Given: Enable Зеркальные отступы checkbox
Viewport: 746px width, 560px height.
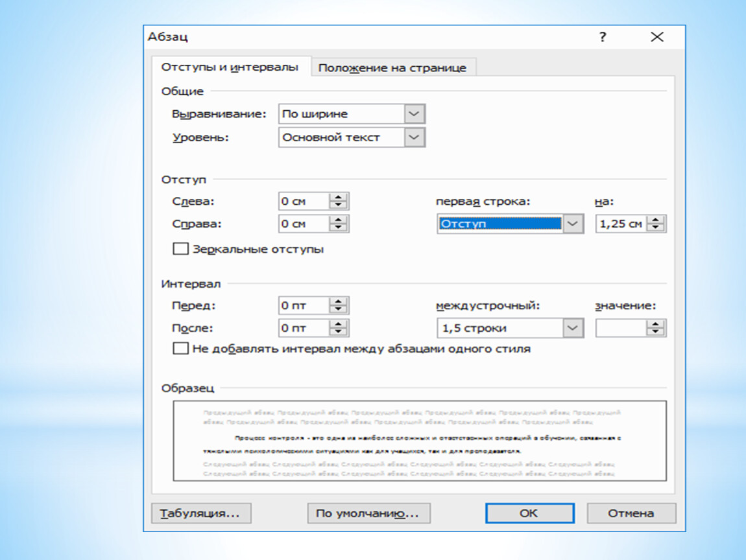Looking at the screenshot, I should (180, 249).
